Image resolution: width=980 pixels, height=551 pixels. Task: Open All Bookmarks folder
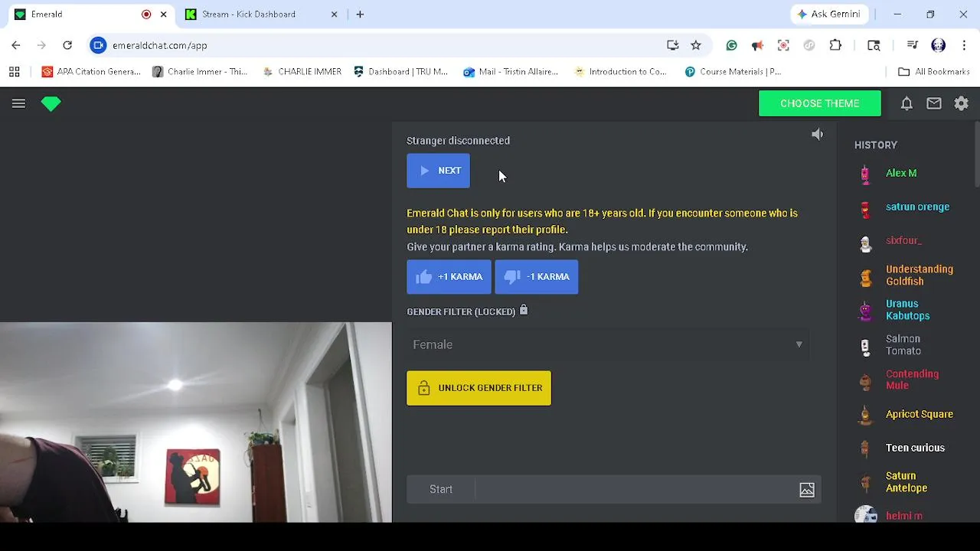933,71
